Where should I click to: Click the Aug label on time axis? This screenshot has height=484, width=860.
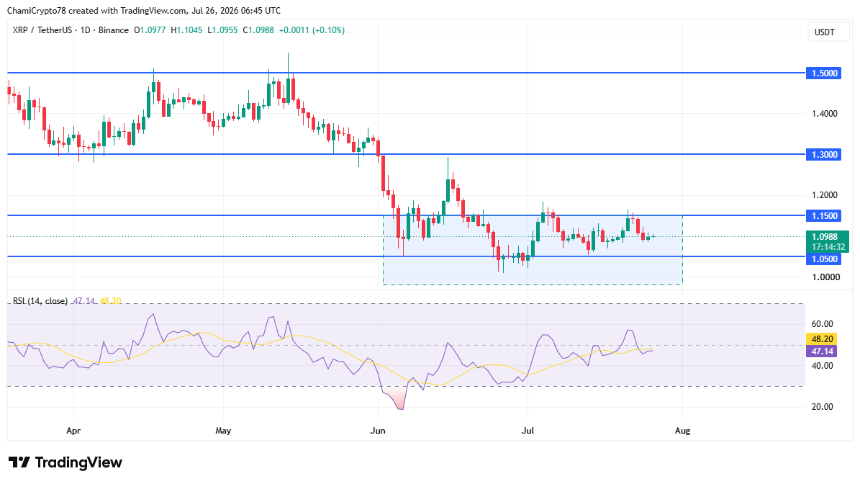[x=682, y=431]
